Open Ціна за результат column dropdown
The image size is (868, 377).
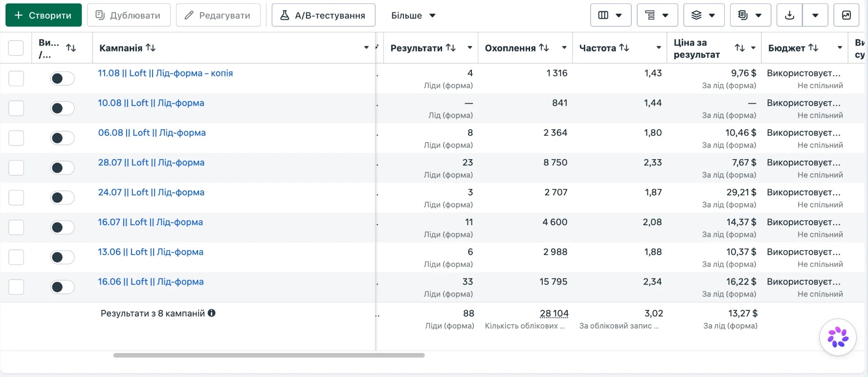click(x=753, y=47)
